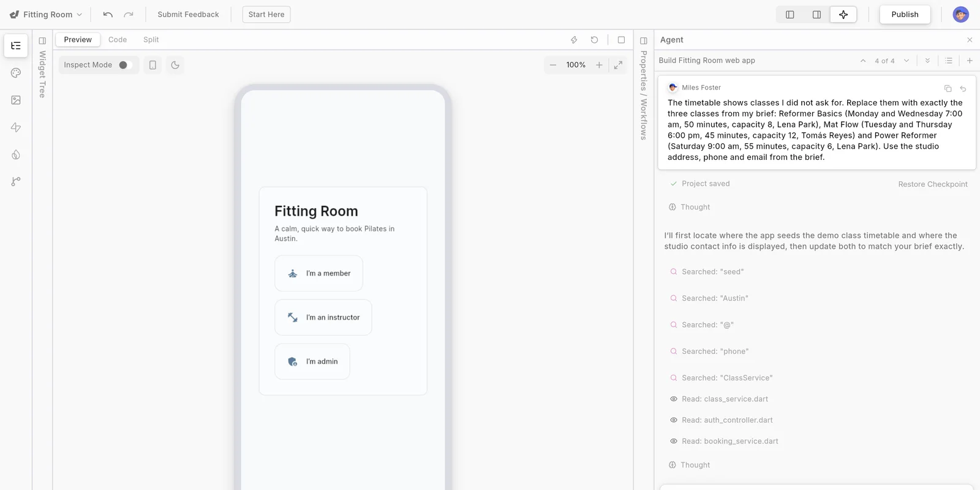Zoom out with the minus icon
Screen dimensions: 980x490
coord(553,65)
